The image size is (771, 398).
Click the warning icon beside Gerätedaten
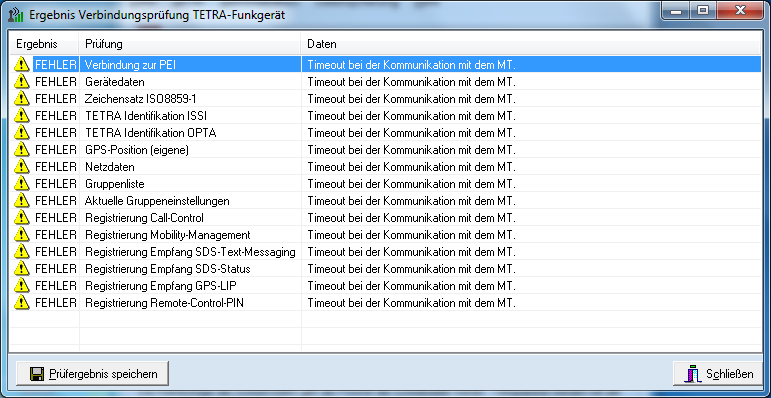coord(22,81)
